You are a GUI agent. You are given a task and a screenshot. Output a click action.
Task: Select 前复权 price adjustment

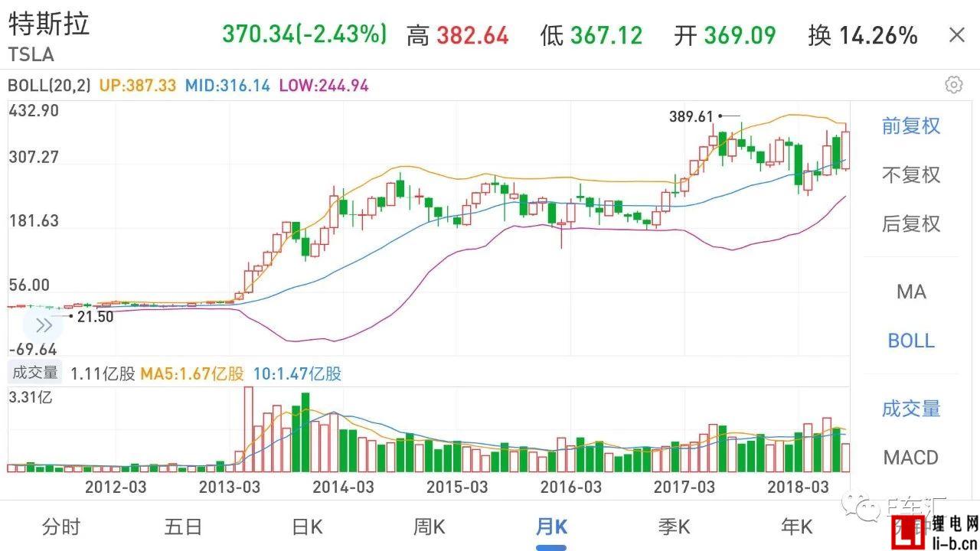(x=911, y=126)
